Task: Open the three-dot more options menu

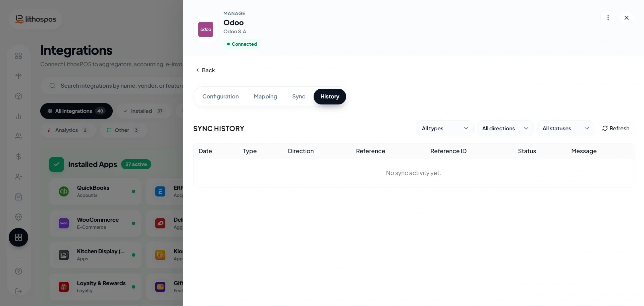Action: tap(608, 18)
